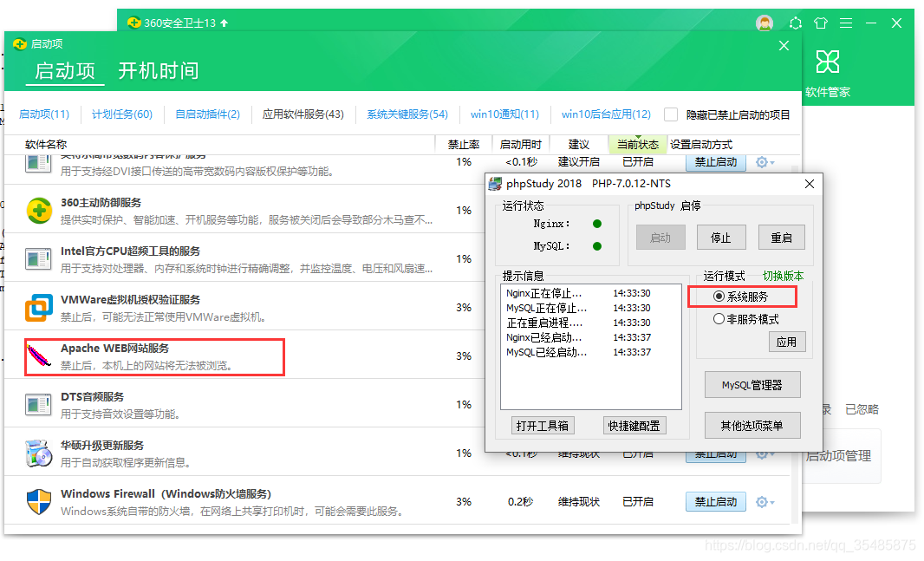Click the upgrade arrow beside 360安全卫士13
Screen dimensions: 924x561
224,23
